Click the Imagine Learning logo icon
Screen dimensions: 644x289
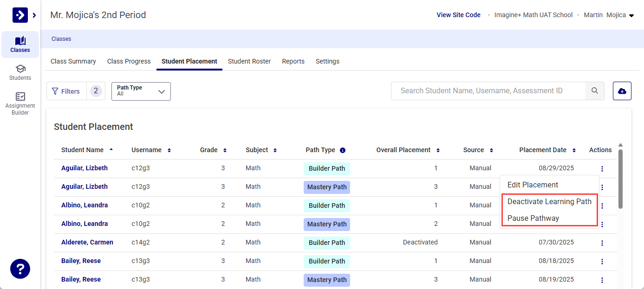(x=20, y=15)
